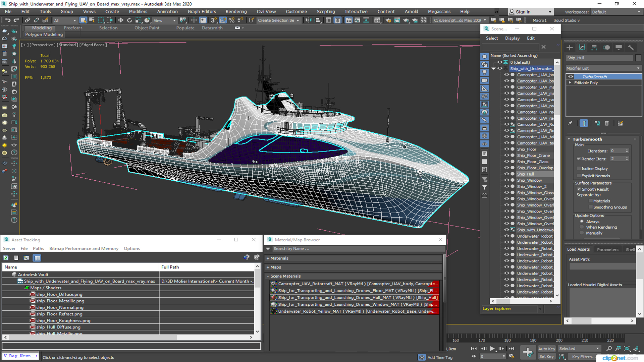
Task: Click the Display Cameras filter in Scene Explorer
Action: 484,80
